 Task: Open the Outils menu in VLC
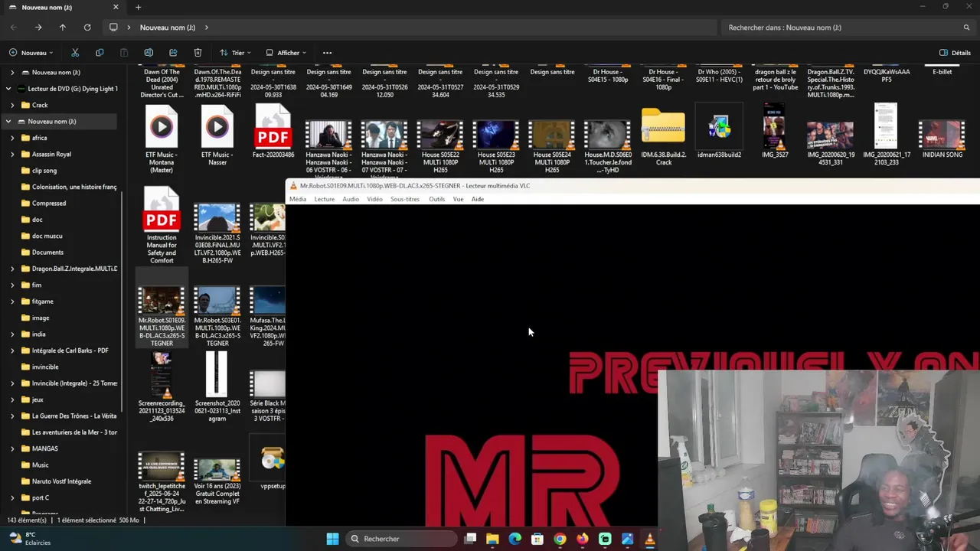[437, 199]
